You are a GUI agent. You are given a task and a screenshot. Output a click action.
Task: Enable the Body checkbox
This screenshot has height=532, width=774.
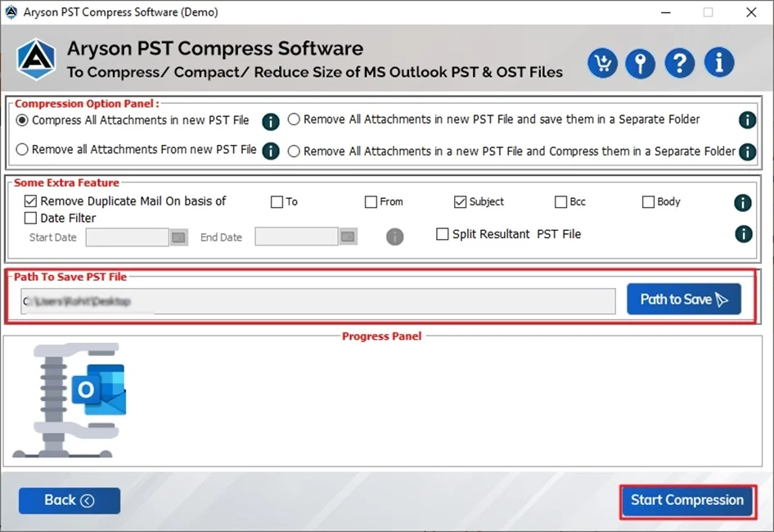click(648, 202)
